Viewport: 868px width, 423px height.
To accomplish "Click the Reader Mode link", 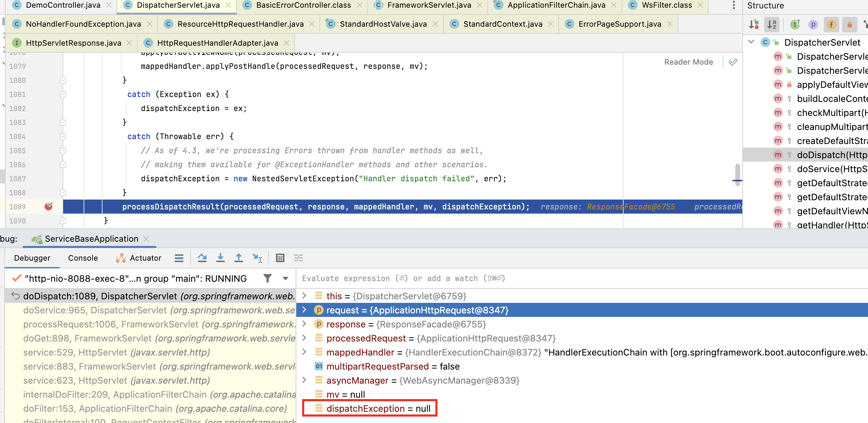I will tap(688, 62).
